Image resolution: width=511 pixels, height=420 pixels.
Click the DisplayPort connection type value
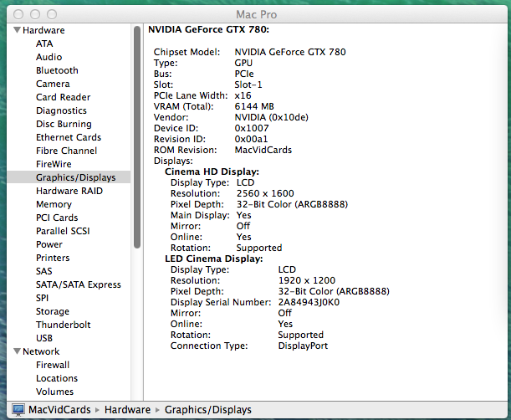pos(303,346)
